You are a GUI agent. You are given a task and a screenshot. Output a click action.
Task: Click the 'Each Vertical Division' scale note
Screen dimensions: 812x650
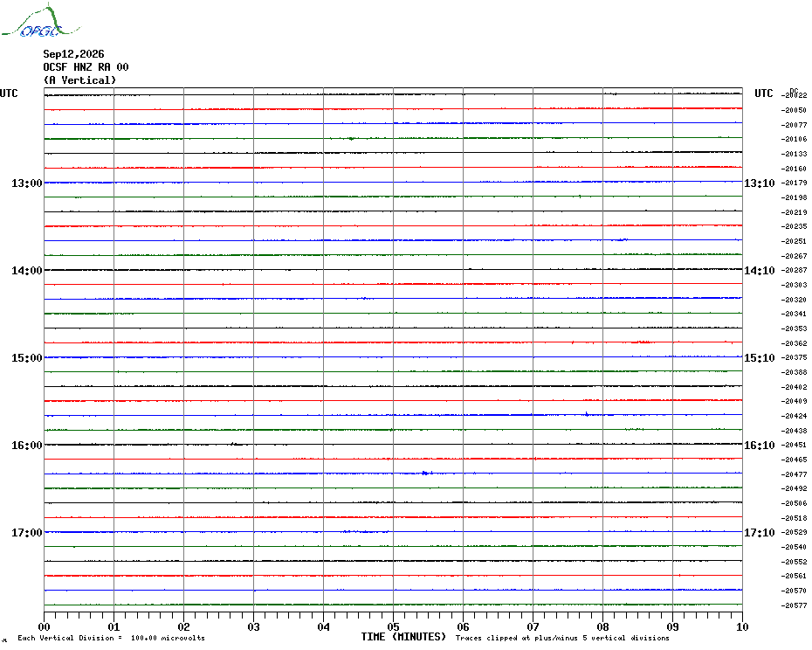coord(112,638)
